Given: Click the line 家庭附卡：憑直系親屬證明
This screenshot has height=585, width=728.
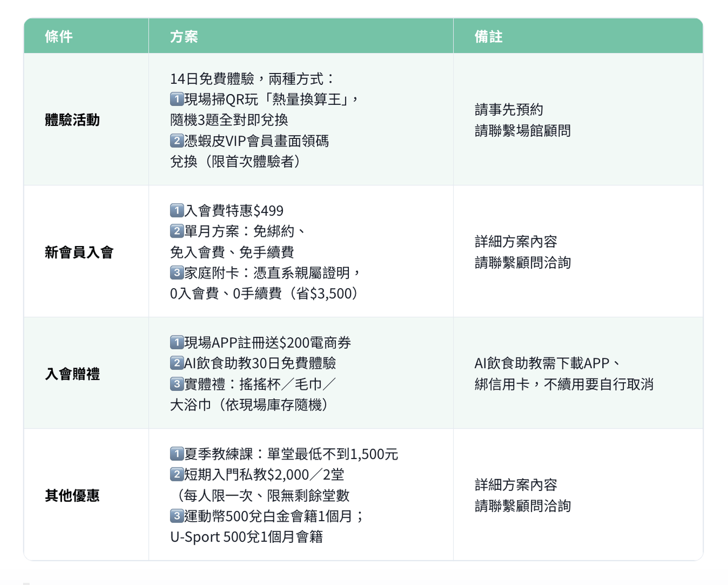Looking at the screenshot, I should tap(266, 273).
